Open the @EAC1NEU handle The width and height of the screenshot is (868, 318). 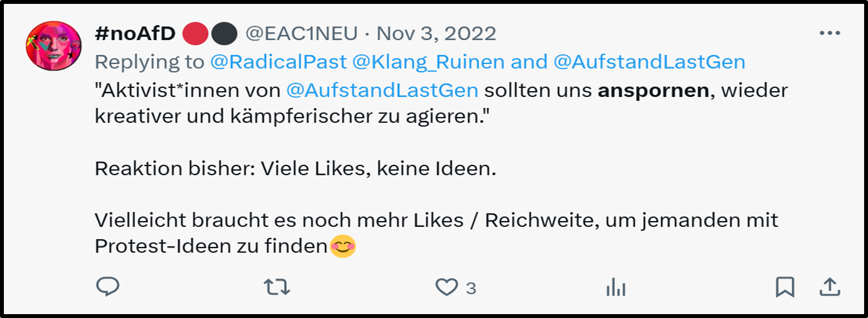tap(305, 33)
